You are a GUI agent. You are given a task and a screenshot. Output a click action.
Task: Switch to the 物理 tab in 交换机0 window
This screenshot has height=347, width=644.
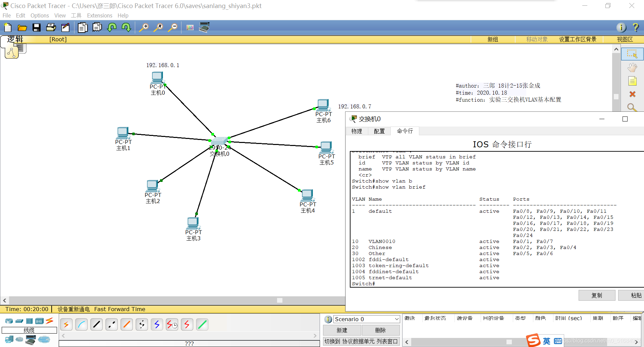[357, 131]
